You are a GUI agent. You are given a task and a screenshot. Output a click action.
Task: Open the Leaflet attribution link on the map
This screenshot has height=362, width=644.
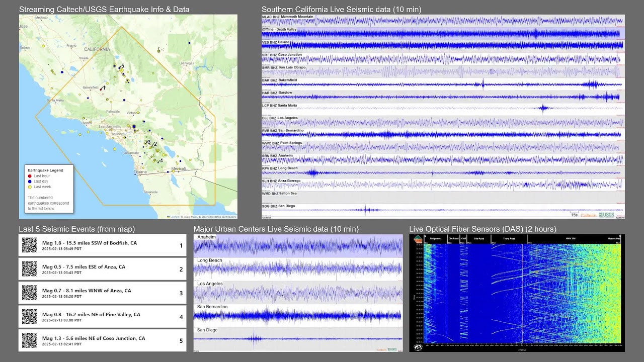pyautogui.click(x=175, y=217)
